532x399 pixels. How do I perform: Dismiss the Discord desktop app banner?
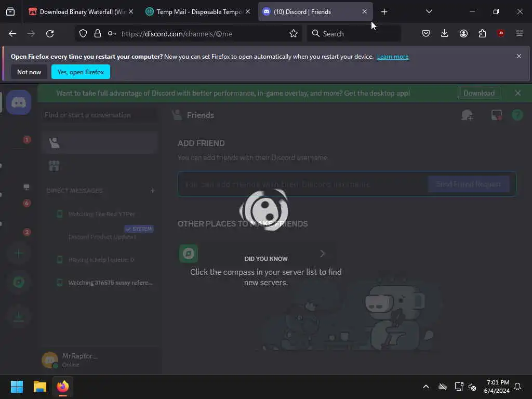(x=517, y=93)
